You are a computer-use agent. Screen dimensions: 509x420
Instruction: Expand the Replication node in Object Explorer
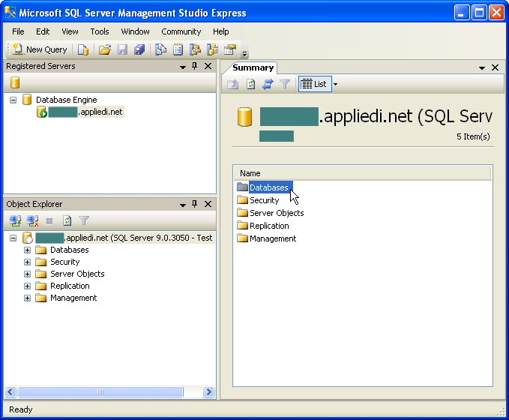pos(27,286)
